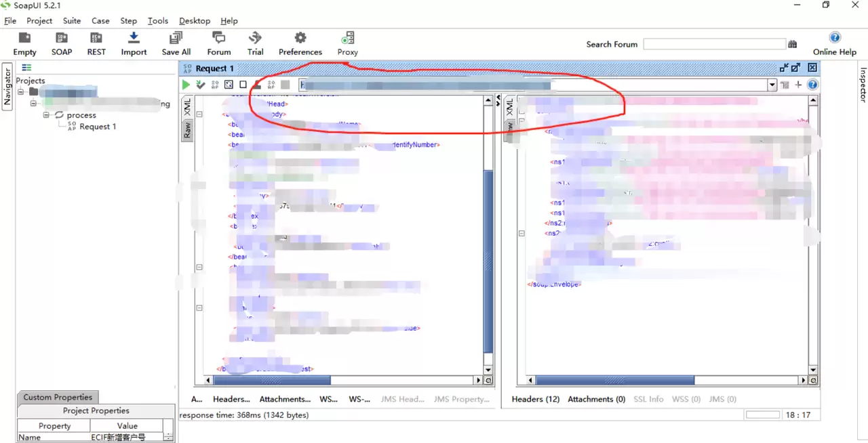Image resolution: width=868 pixels, height=443 pixels.
Task: Open request Headers... inspector tab
Action: pyautogui.click(x=231, y=399)
